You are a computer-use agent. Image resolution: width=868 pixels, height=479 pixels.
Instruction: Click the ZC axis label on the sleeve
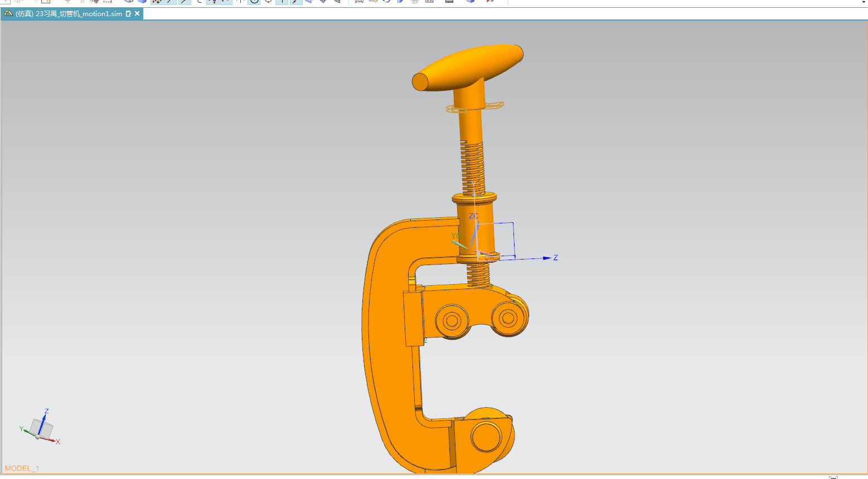click(x=473, y=216)
